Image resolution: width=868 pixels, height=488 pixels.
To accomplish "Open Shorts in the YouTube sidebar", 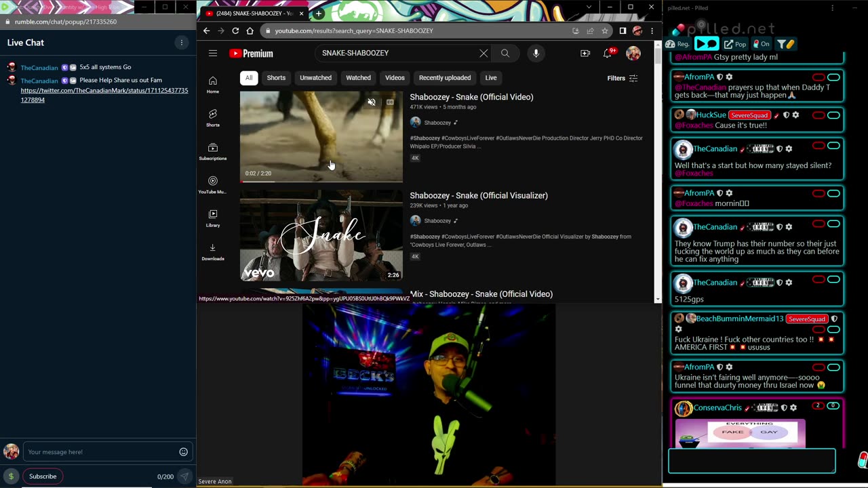I will pos(213,117).
